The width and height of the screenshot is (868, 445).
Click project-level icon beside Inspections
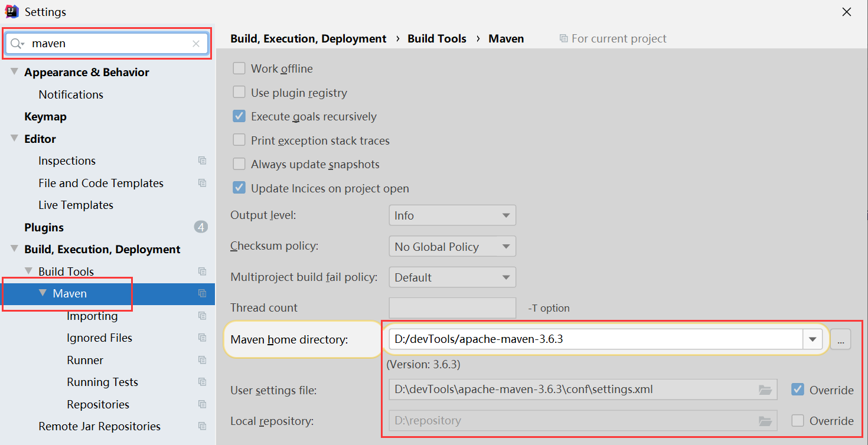pos(203,161)
